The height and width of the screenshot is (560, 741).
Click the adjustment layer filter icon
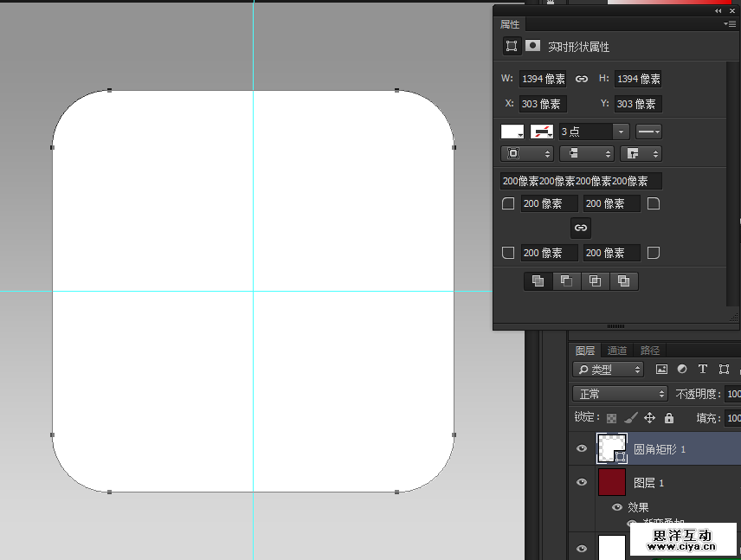click(682, 370)
